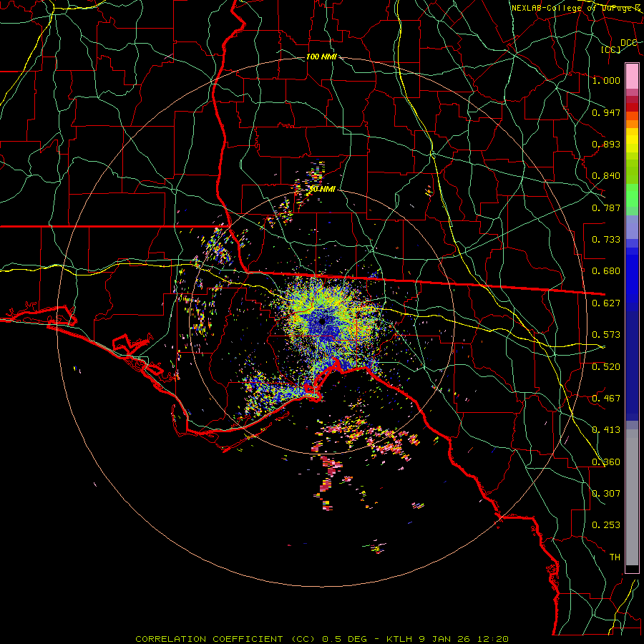Screen dimensions: 644x644
Task: Select the 0.573 scale value
Action: click(606, 335)
